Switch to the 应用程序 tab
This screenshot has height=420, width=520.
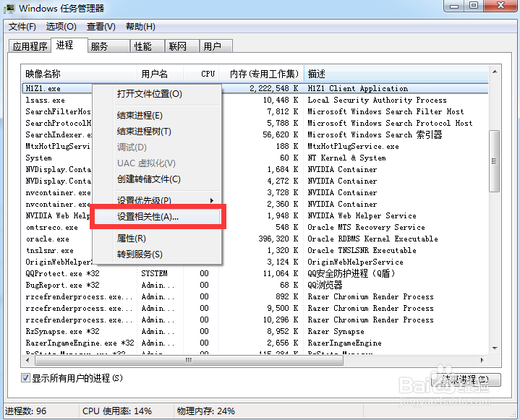[30, 46]
